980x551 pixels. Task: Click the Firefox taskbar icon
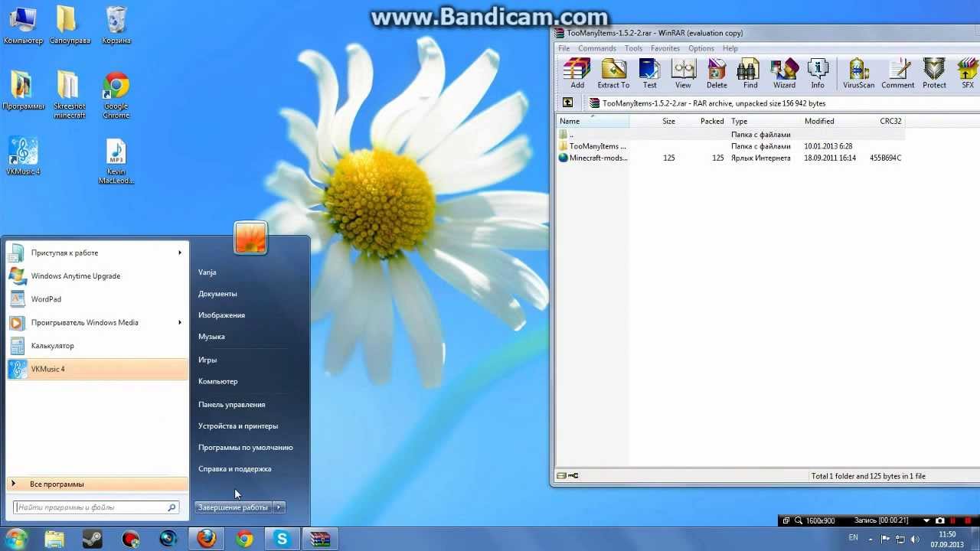(207, 539)
